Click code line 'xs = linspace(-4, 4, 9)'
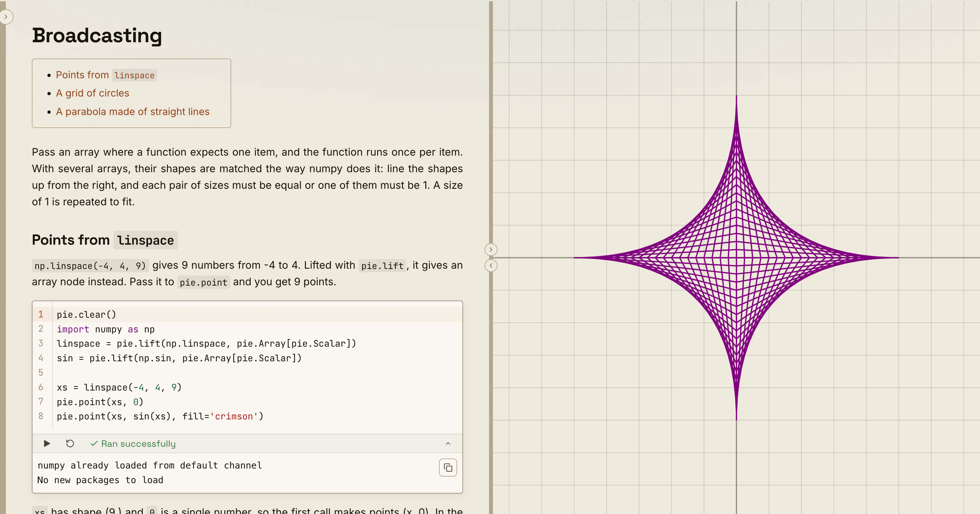 [119, 387]
